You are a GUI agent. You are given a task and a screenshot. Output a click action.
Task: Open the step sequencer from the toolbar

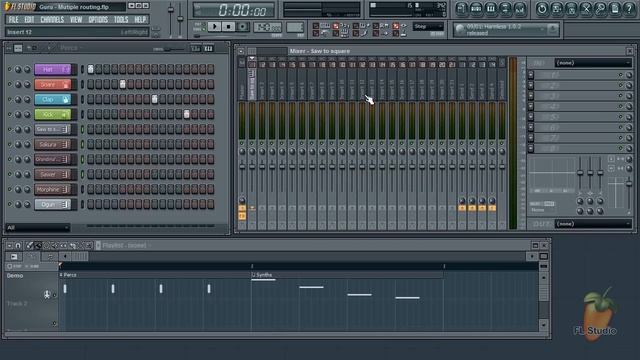pyautogui.click(x=476, y=9)
